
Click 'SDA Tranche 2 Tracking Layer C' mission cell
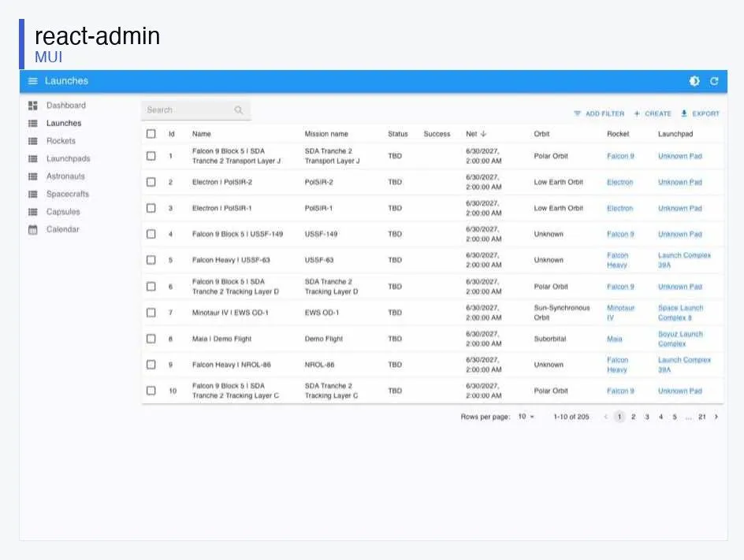pyautogui.click(x=331, y=391)
